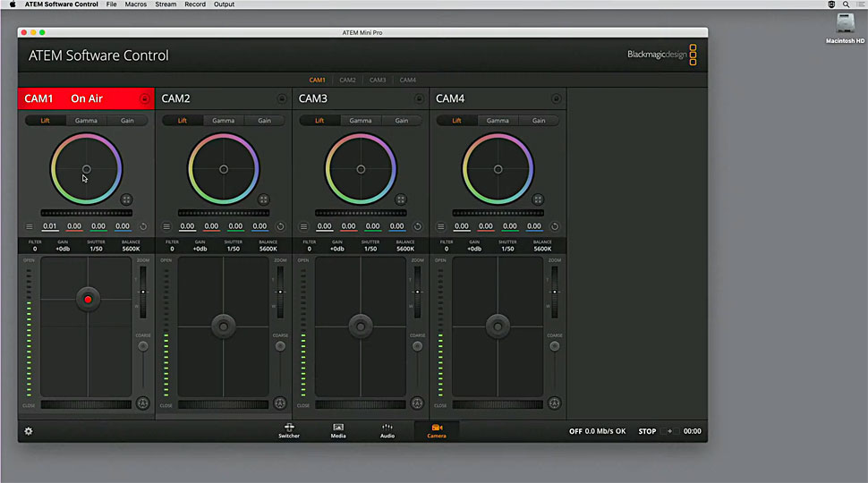Screen dimensions: 868x483
Task: Click CAM1 zoom slider handle
Action: click(x=143, y=292)
